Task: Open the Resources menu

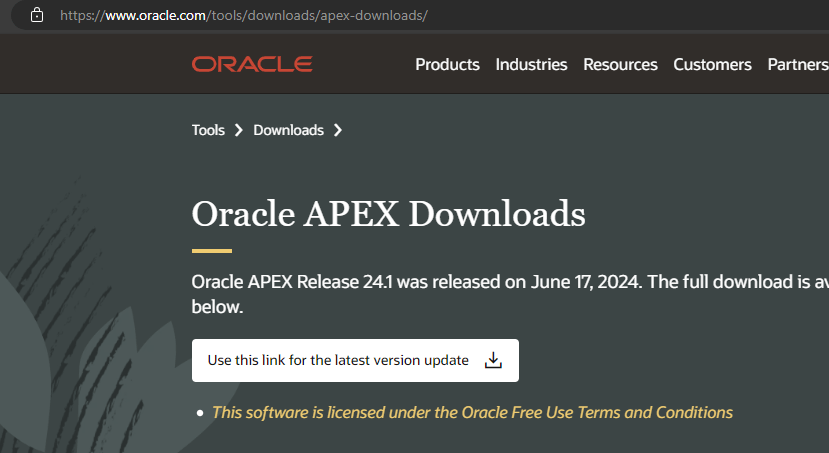Action: pos(620,64)
